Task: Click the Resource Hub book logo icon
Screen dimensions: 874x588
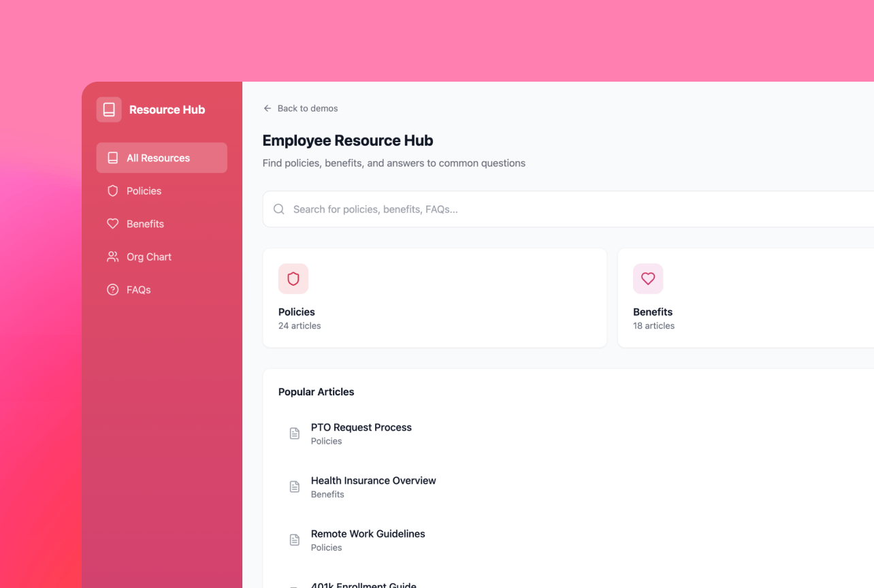Action: pos(109,110)
